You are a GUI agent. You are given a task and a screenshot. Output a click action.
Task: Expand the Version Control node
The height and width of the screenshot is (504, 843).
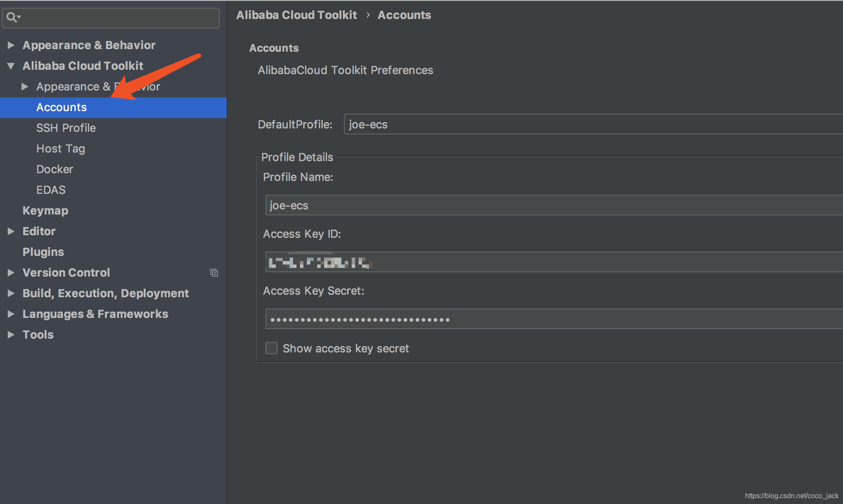click(11, 273)
